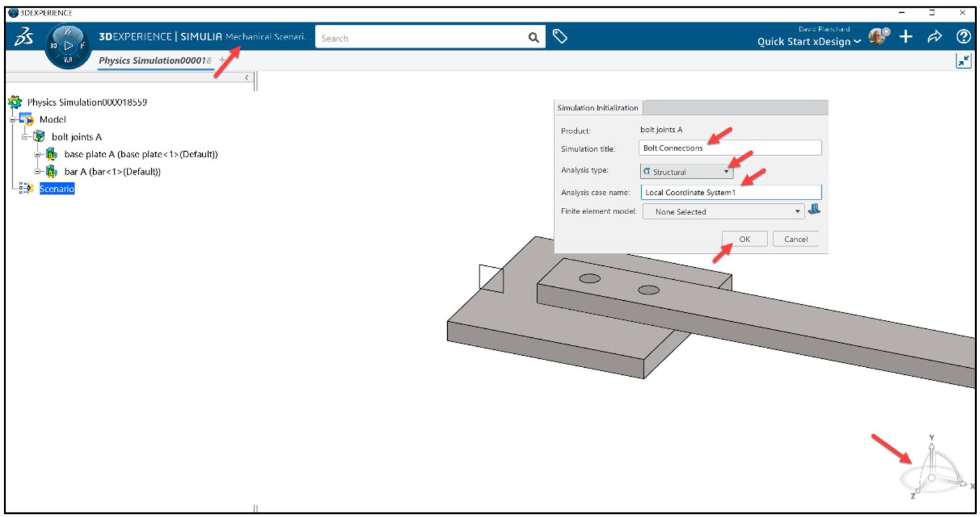Click the 3DS logo in the toolbar
Screen dimensions: 980x517
click(22, 36)
